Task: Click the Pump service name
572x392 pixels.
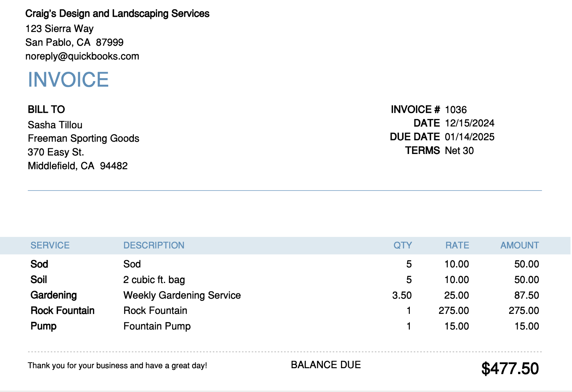Action: click(x=44, y=326)
